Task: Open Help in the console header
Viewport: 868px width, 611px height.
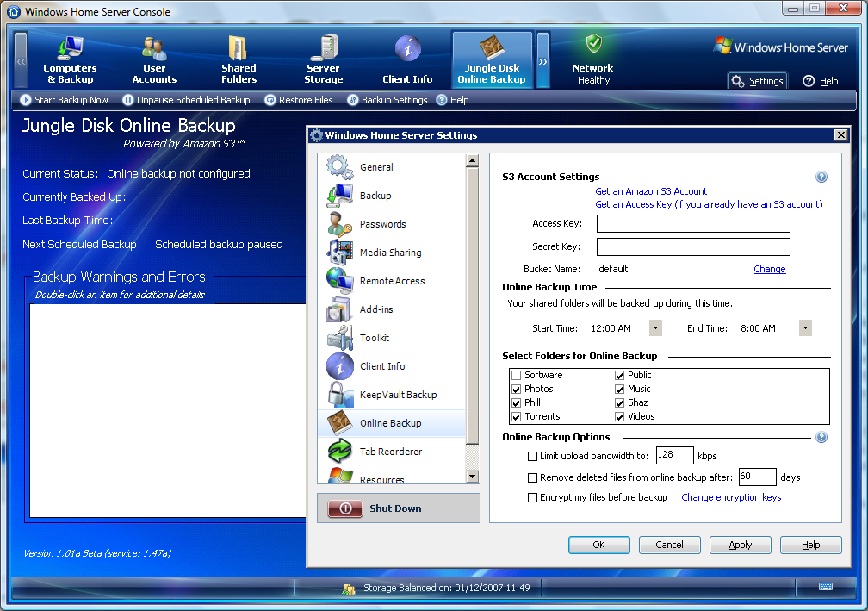Action: [x=821, y=81]
